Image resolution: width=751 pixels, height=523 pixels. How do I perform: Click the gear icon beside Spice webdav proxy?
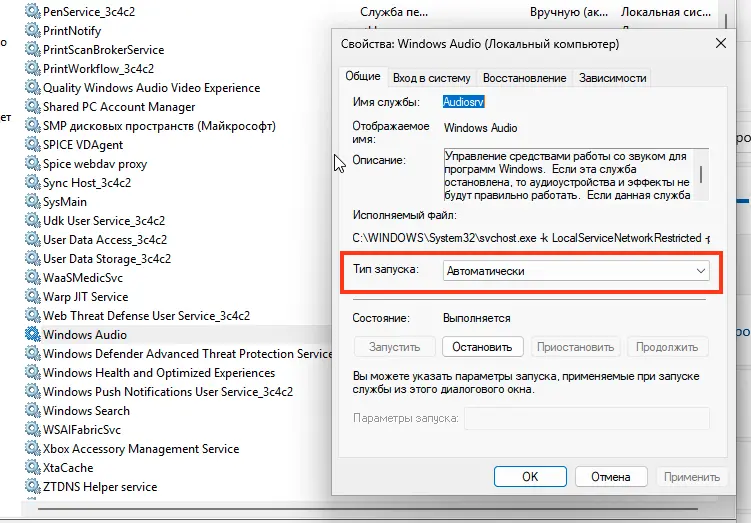(x=33, y=164)
